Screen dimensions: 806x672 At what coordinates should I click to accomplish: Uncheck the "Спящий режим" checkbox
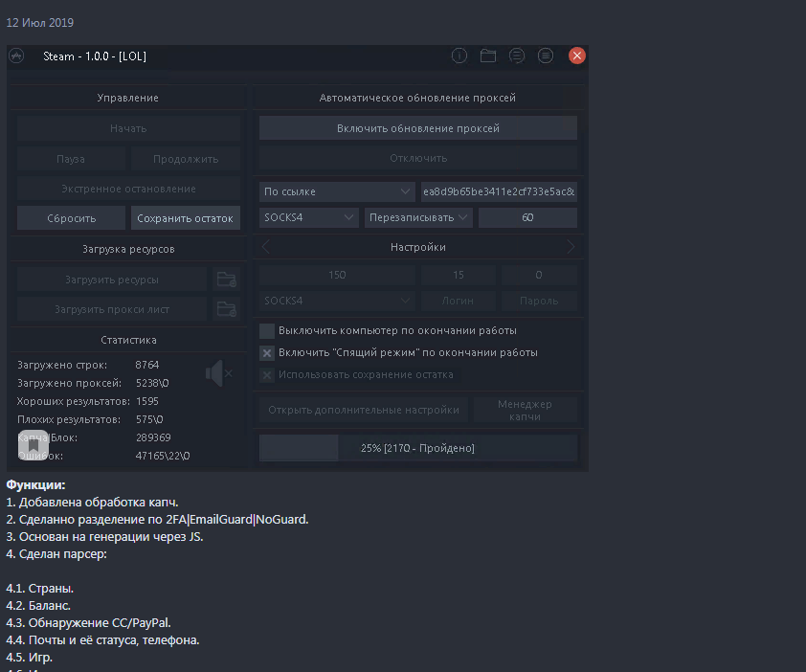click(268, 352)
